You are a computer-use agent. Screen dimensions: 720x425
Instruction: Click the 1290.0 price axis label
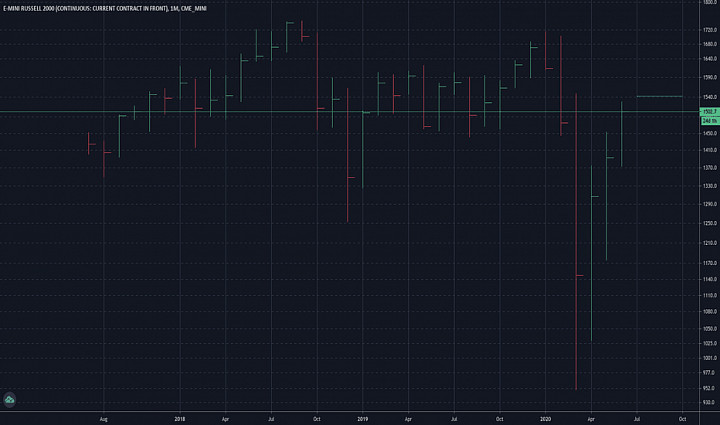pyautogui.click(x=709, y=204)
